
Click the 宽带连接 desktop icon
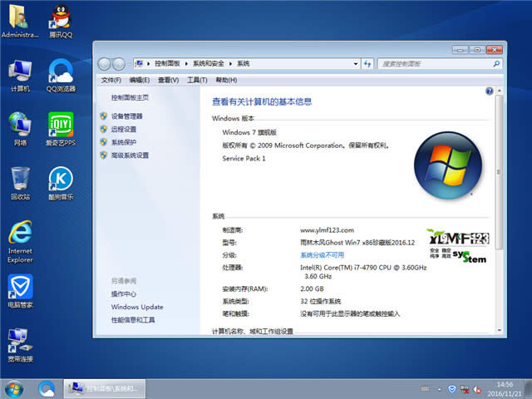[20, 342]
